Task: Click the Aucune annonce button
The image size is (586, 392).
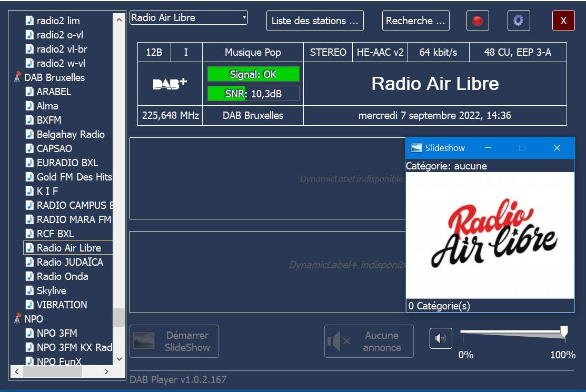Action: (x=369, y=341)
